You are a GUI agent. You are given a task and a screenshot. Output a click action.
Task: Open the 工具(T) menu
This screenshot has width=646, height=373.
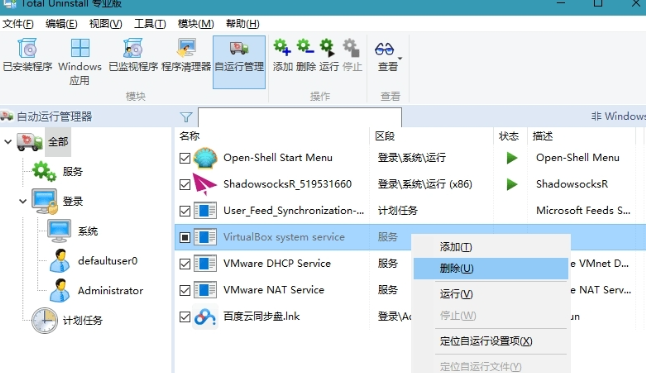150,24
